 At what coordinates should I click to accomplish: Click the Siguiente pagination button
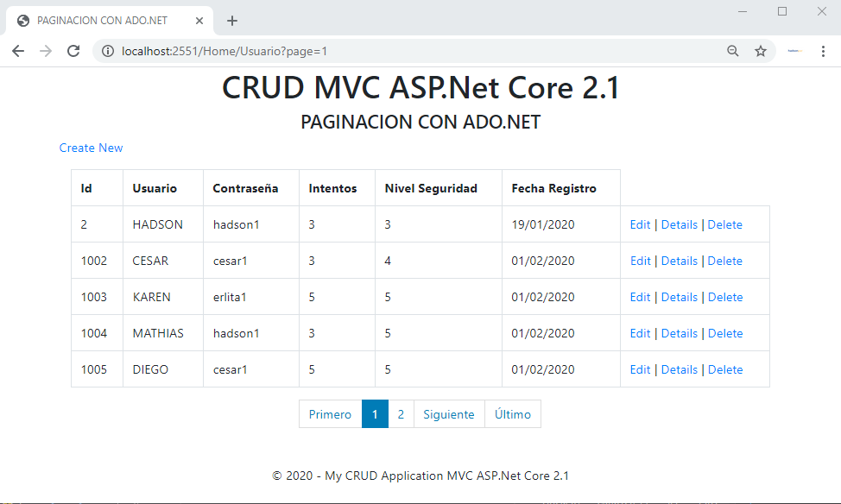pos(449,413)
